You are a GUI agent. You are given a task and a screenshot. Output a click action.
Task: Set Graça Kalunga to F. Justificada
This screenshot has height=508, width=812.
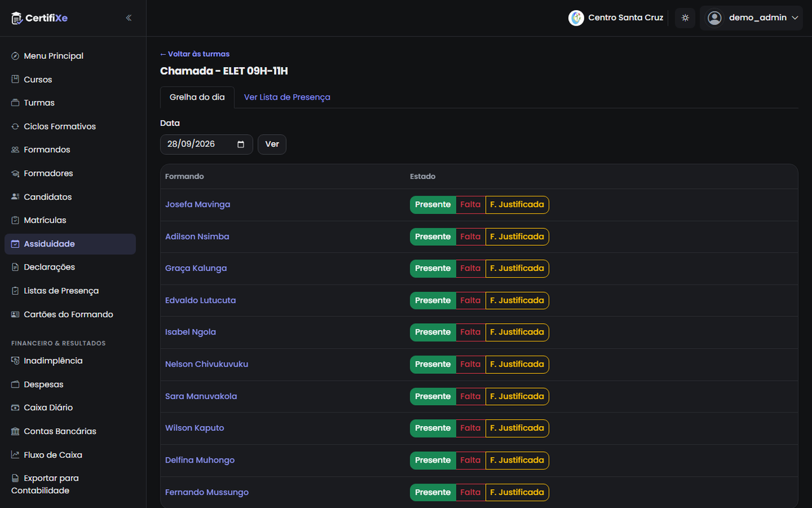[517, 268]
